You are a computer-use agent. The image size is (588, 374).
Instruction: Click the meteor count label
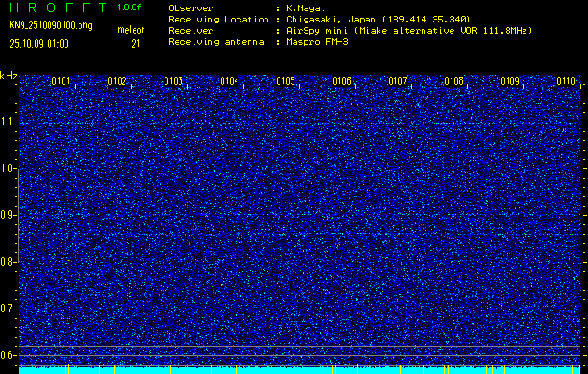point(130,31)
